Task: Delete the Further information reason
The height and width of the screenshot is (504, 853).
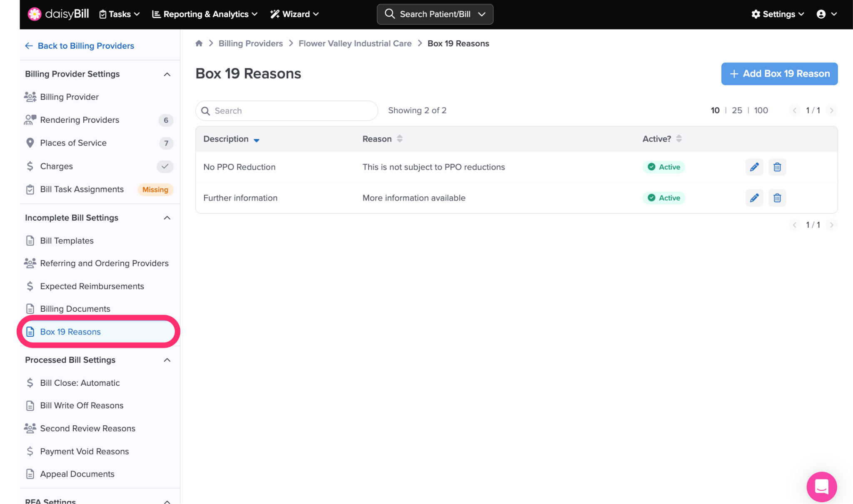Action: point(777,198)
